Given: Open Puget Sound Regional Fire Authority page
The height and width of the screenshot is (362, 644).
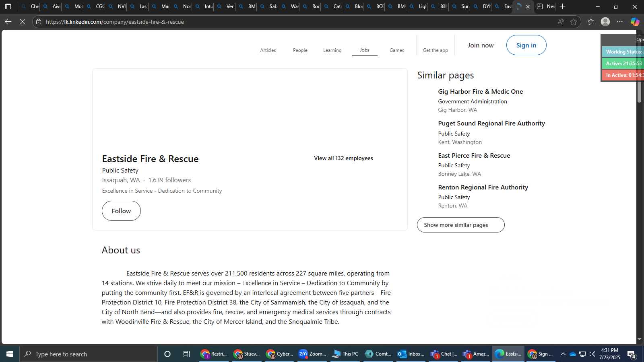Looking at the screenshot, I should point(491,123).
